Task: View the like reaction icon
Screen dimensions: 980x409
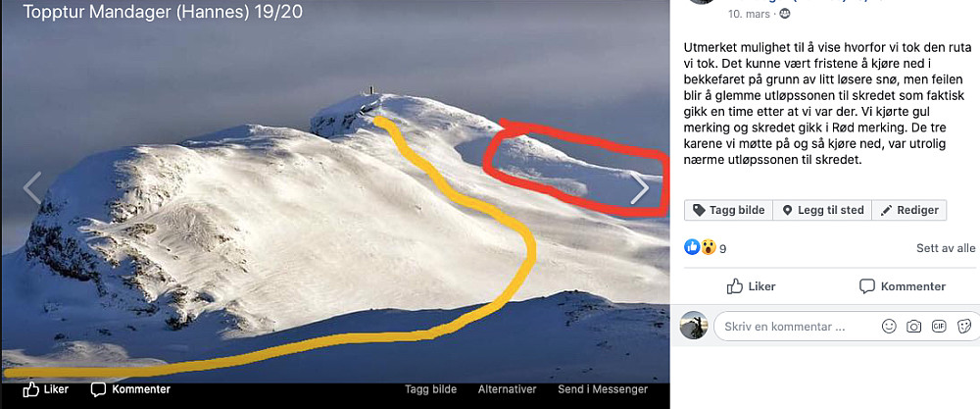Action: 692,247
